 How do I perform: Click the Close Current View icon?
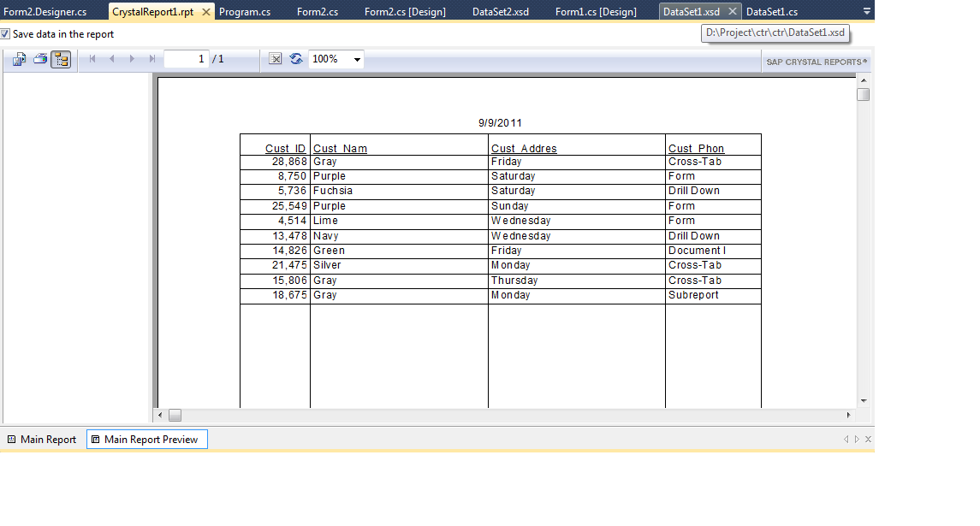click(x=275, y=59)
